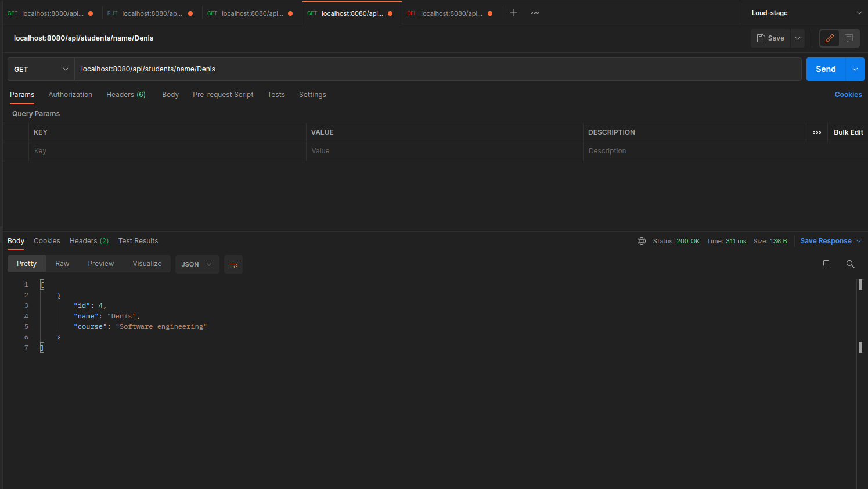Switch to the DEL request tab
Screen dimensions: 868x489
click(x=452, y=13)
